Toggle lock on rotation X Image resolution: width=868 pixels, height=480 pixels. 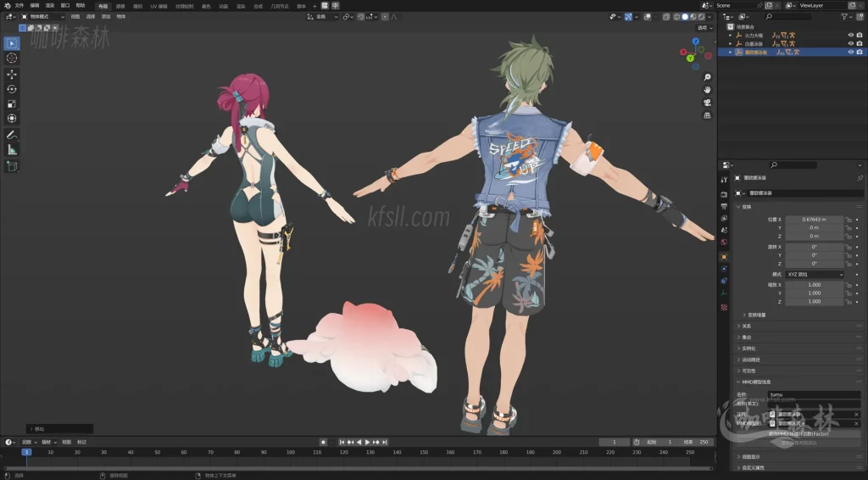(848, 247)
